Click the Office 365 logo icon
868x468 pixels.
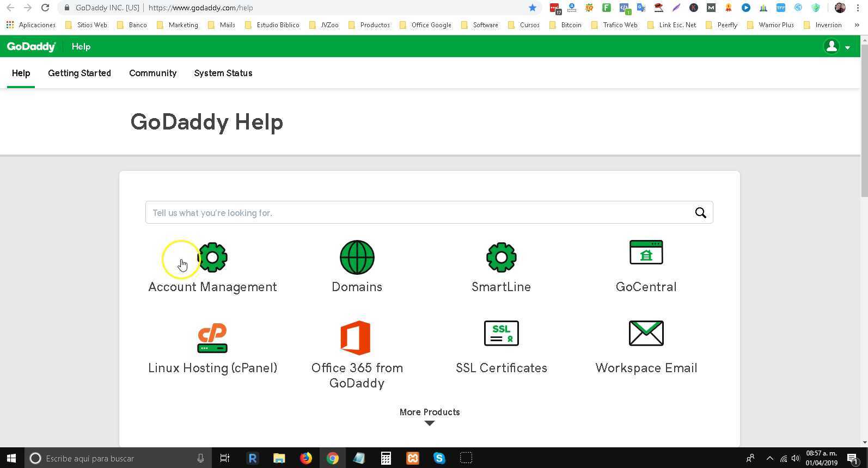pyautogui.click(x=356, y=338)
